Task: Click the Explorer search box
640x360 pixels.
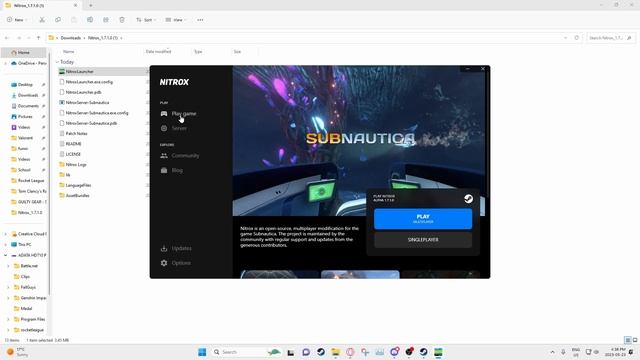Action: click(x=610, y=38)
